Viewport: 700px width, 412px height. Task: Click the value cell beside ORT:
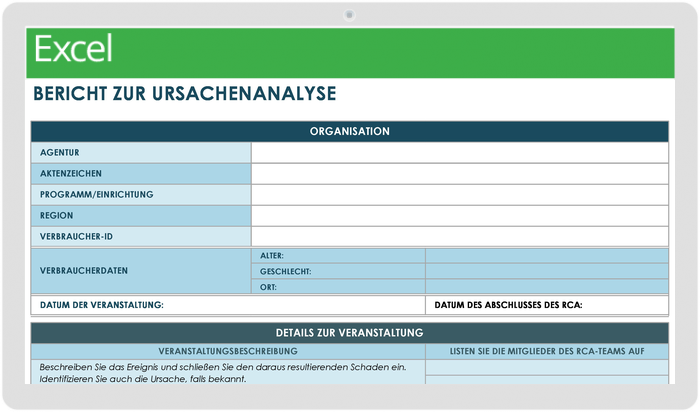tap(547, 287)
